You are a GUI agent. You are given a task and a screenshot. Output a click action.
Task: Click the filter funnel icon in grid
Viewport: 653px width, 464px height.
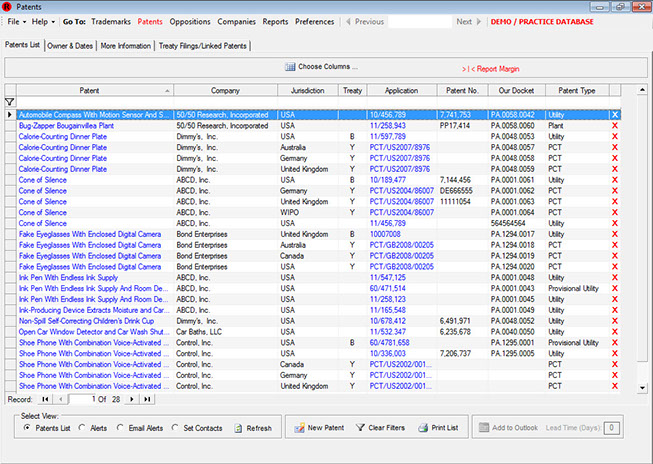coord(10,102)
